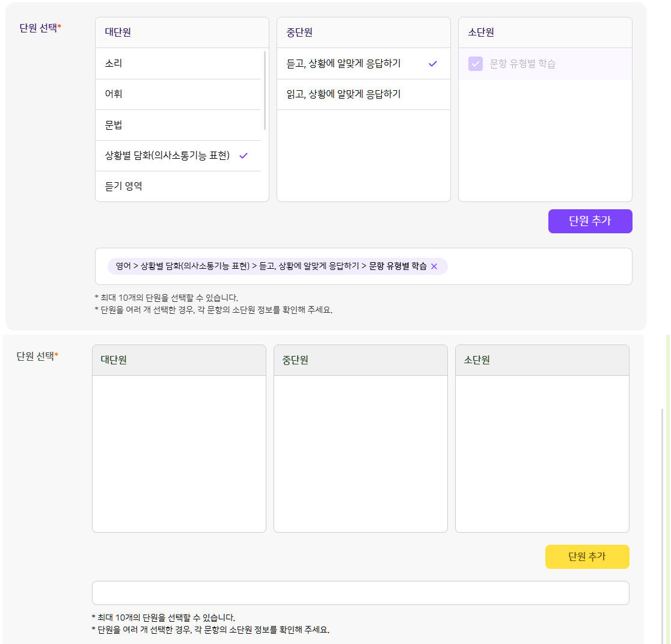Screen dimensions: 671x644
Task: Click checkmark next to 상황별 담화(의사소통기능 표현)
Action: (244, 156)
